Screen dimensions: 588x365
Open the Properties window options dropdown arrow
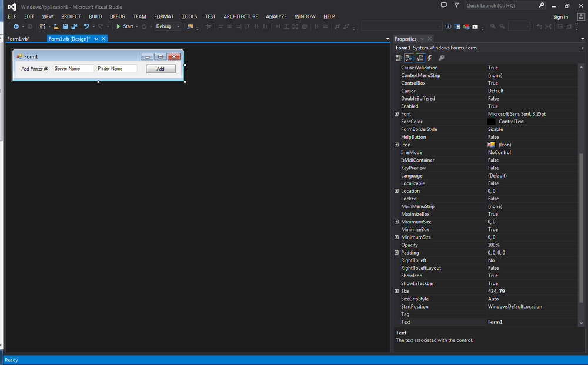[x=582, y=39]
